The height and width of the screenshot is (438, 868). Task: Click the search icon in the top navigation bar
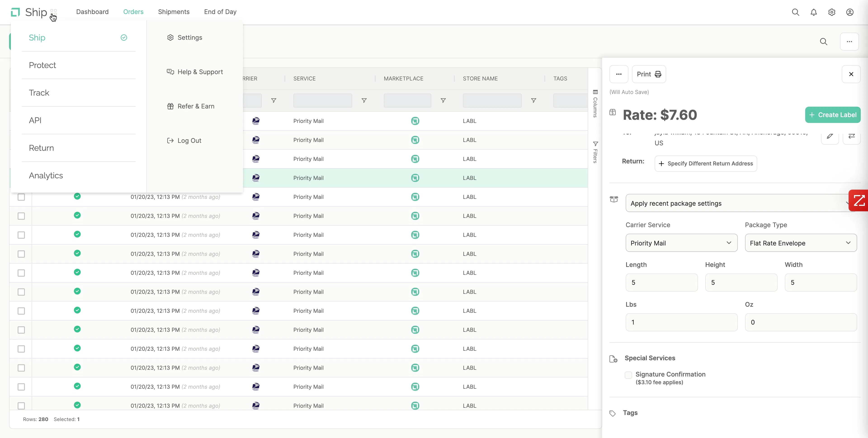click(x=795, y=12)
